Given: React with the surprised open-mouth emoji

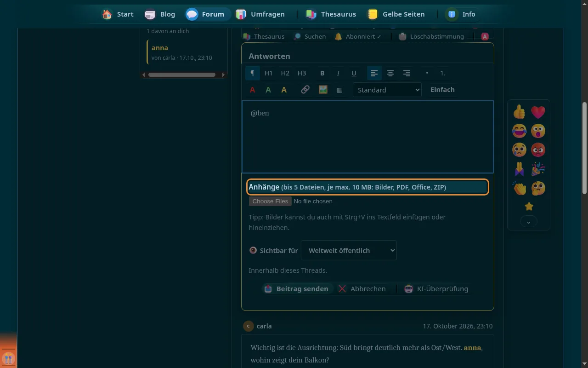Looking at the screenshot, I should [x=538, y=131].
